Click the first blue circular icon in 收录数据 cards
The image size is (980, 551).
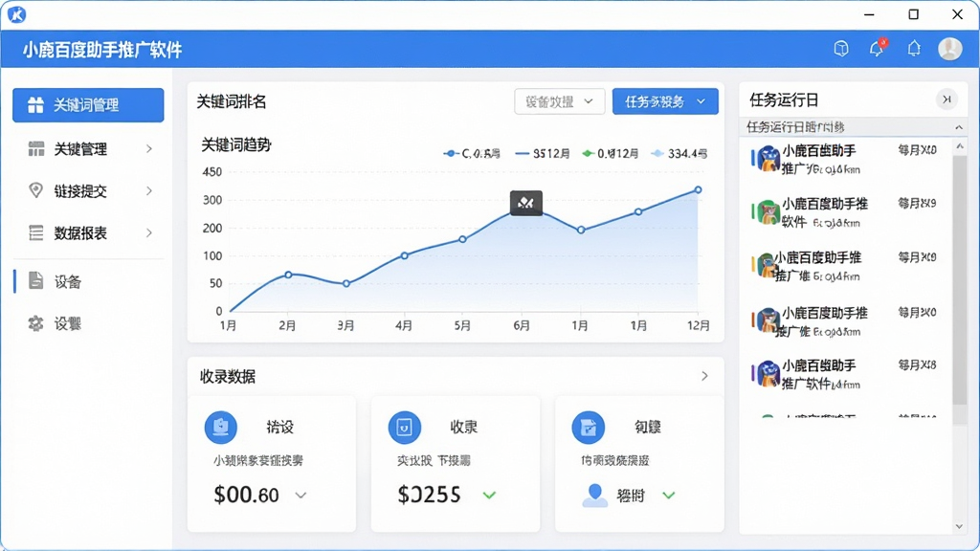[221, 427]
